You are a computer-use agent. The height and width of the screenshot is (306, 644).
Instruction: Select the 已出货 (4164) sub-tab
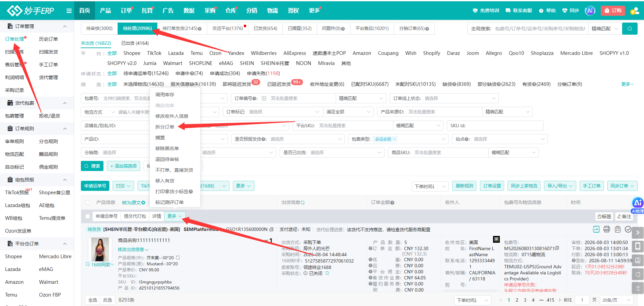click(135, 43)
